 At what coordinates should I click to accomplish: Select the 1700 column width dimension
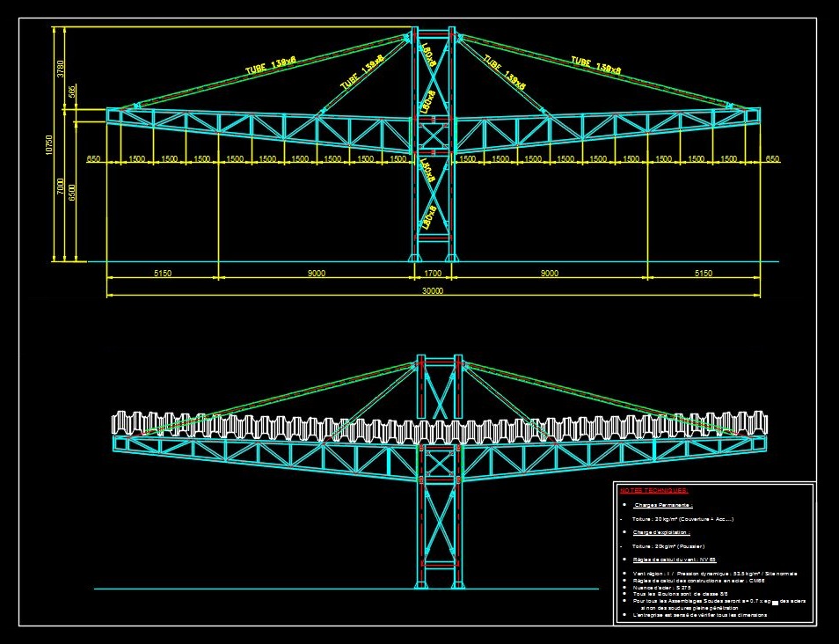click(x=433, y=274)
